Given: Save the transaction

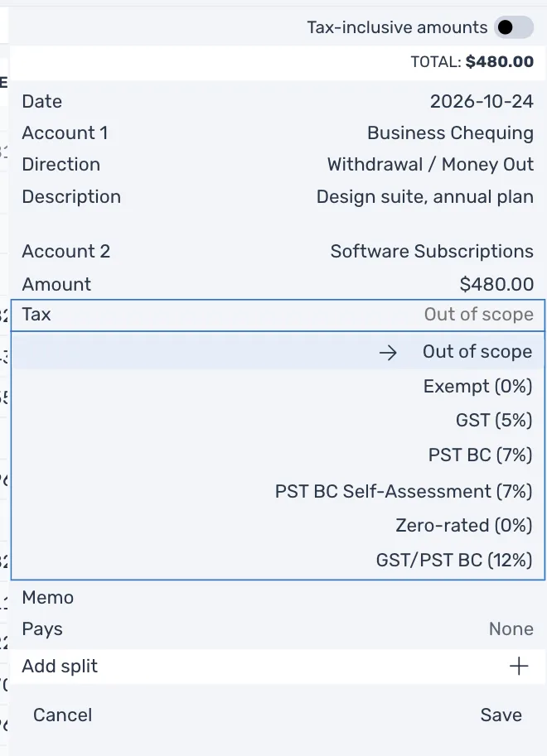Looking at the screenshot, I should 501,715.
